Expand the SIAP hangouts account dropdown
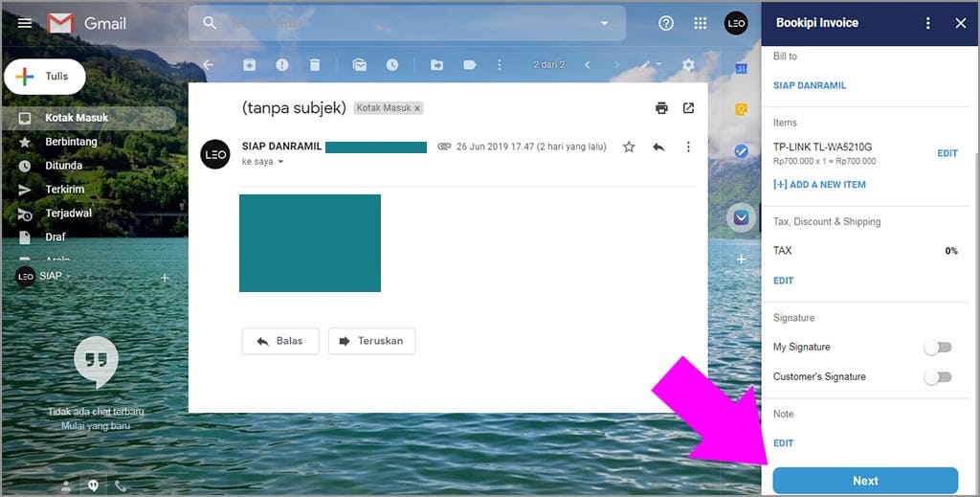980x497 pixels. (x=68, y=277)
